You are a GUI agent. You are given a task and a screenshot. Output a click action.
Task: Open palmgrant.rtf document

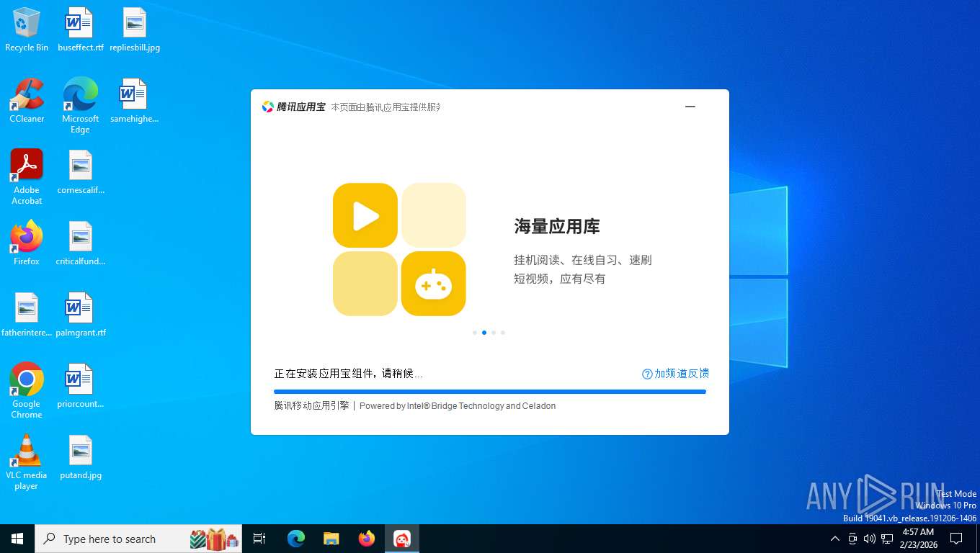pos(80,315)
